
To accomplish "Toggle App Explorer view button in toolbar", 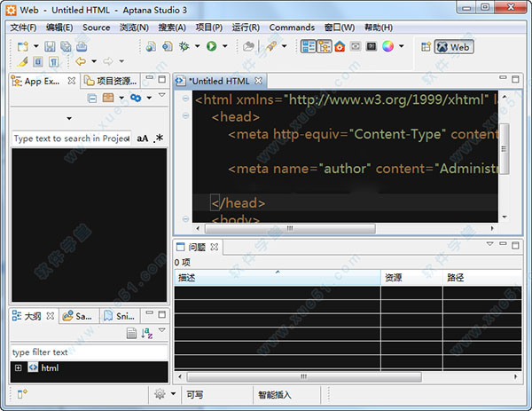I will pyautogui.click(x=324, y=46).
